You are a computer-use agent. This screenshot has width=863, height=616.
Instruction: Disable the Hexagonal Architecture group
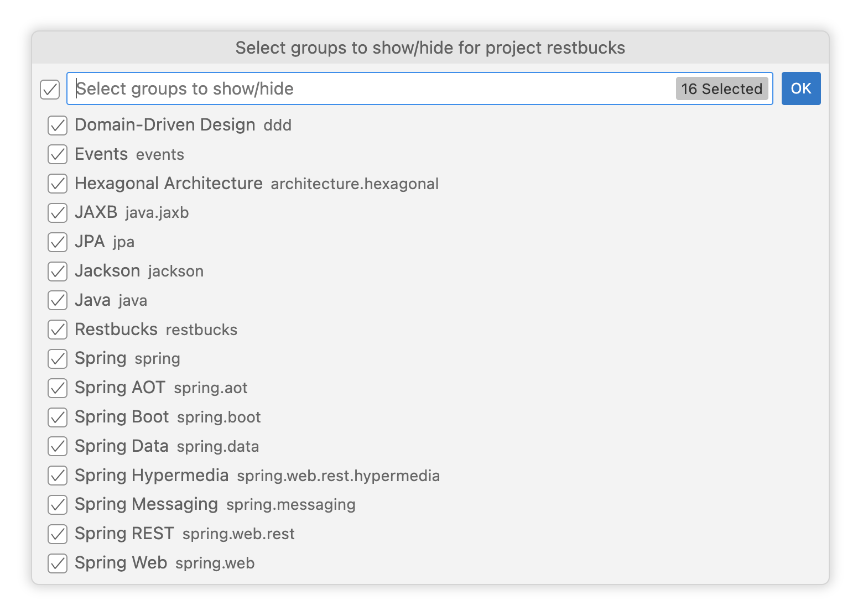pos(58,184)
